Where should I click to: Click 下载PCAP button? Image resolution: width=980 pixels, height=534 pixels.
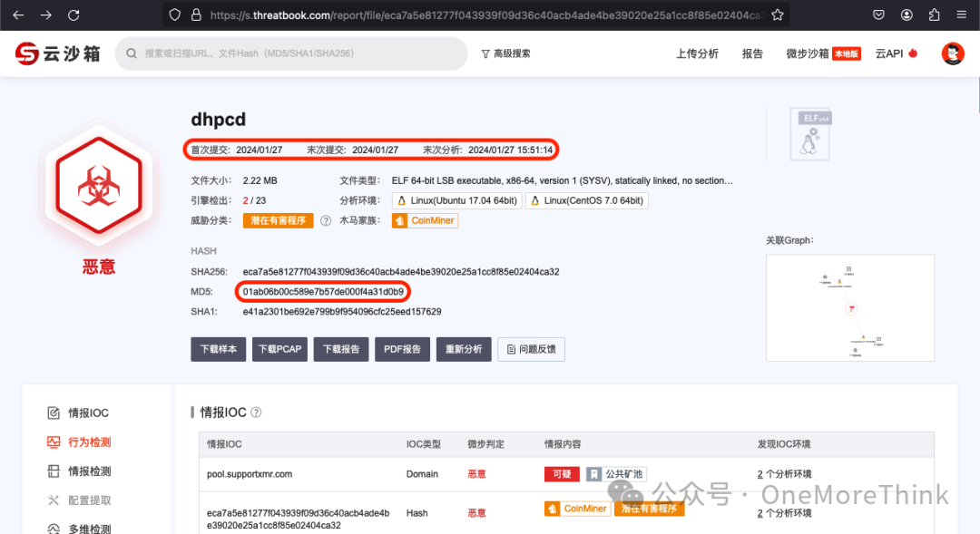click(x=279, y=349)
